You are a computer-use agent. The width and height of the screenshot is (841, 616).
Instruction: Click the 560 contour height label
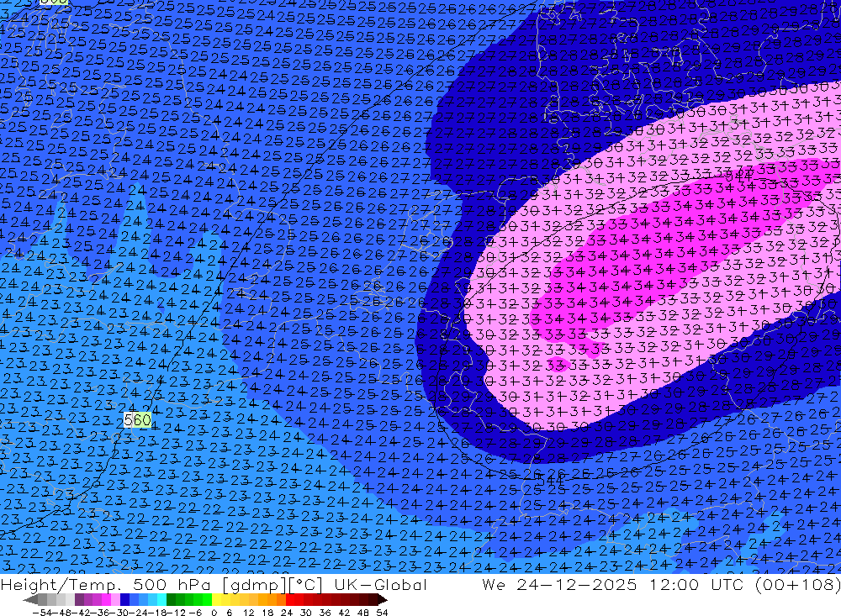pos(137,420)
